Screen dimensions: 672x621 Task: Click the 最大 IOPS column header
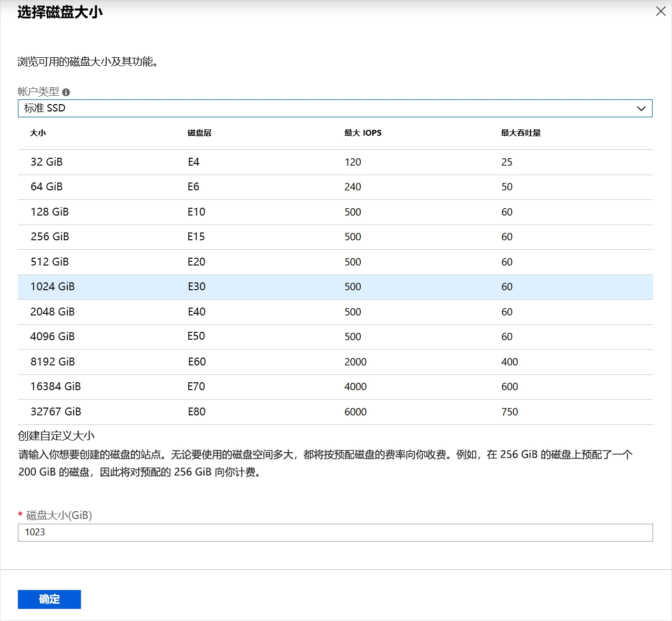[x=363, y=133]
